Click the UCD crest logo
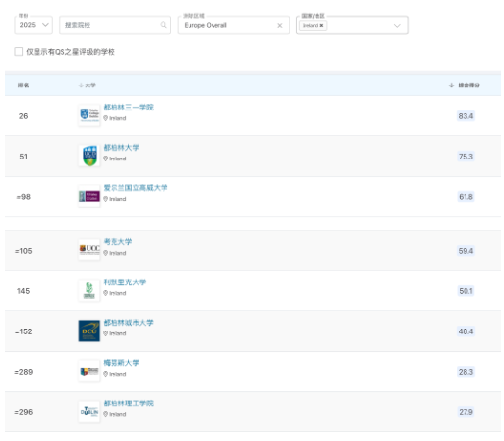504x441 pixels. [x=89, y=156]
